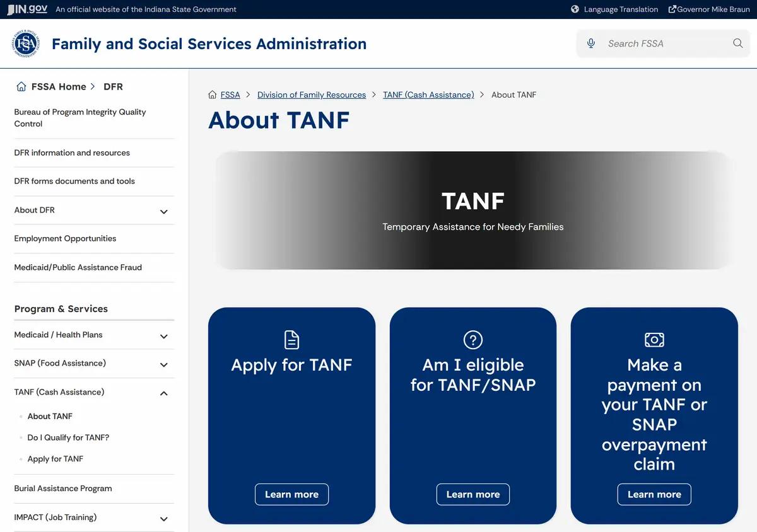Click the Temporary Assistance for Needy Families subtitle
The image size is (757, 532).
click(x=473, y=227)
